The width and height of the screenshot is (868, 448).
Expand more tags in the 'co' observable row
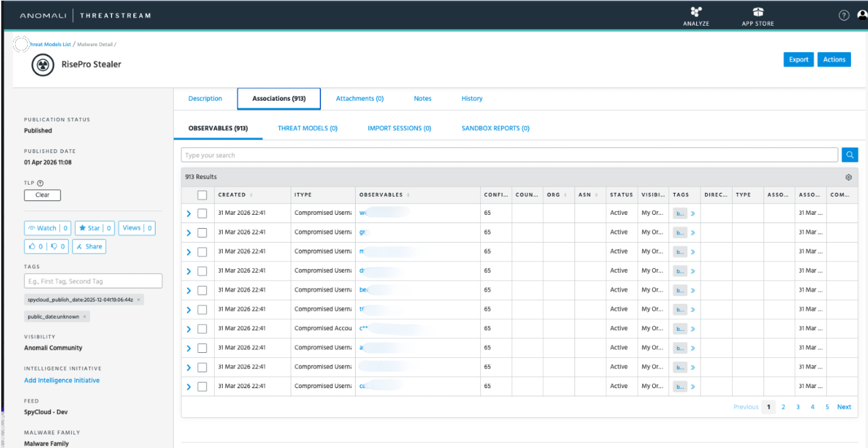(x=692, y=386)
